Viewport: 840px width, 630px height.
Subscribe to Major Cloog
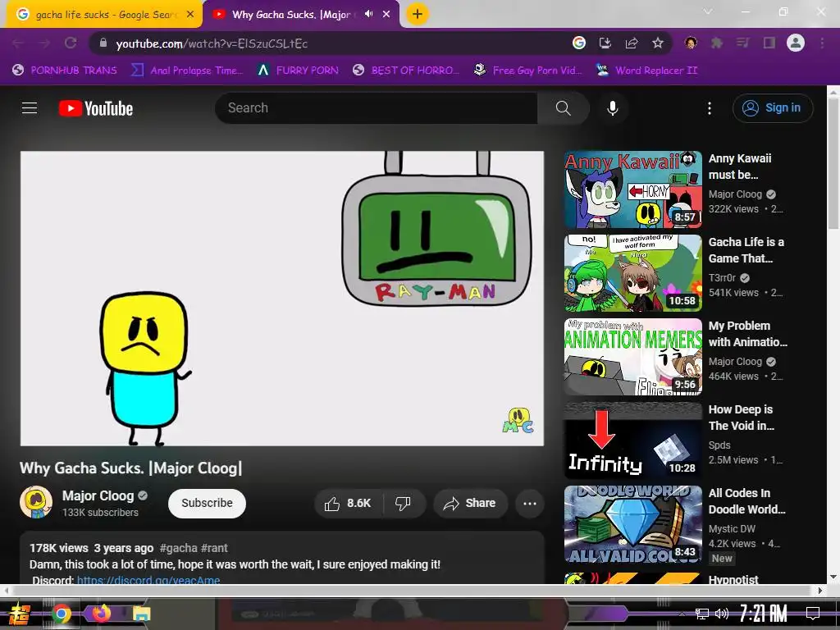click(x=207, y=504)
